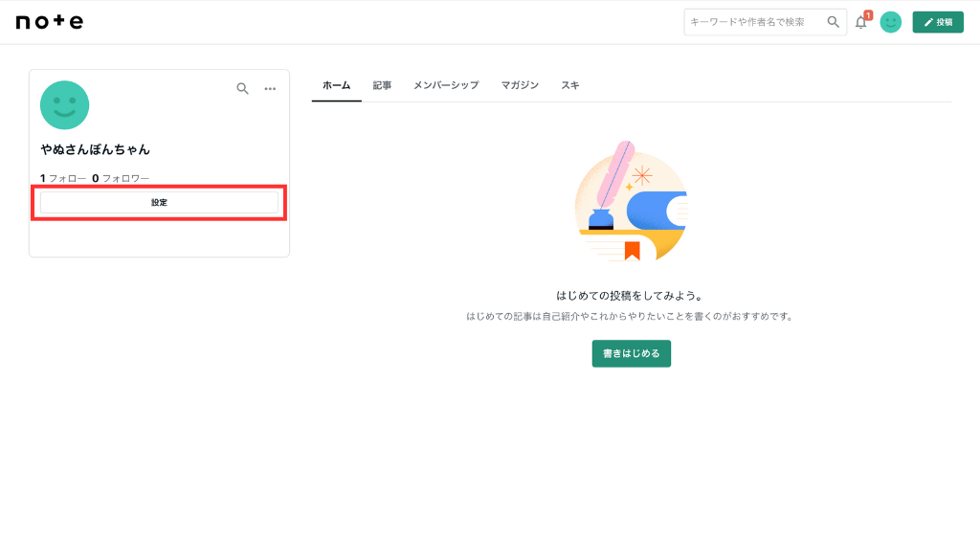980x537 pixels.
Task: Click the 書きはじめる button
Action: pos(631,353)
